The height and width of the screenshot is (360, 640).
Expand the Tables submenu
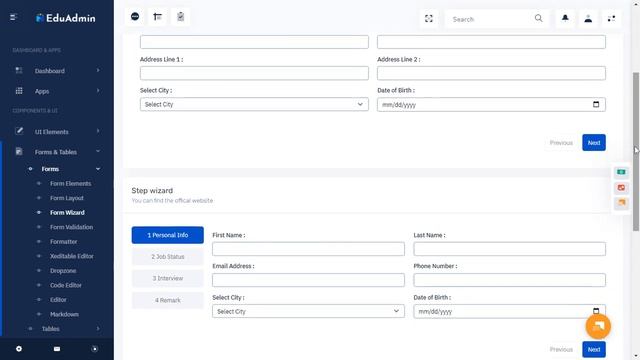[x=98, y=329]
